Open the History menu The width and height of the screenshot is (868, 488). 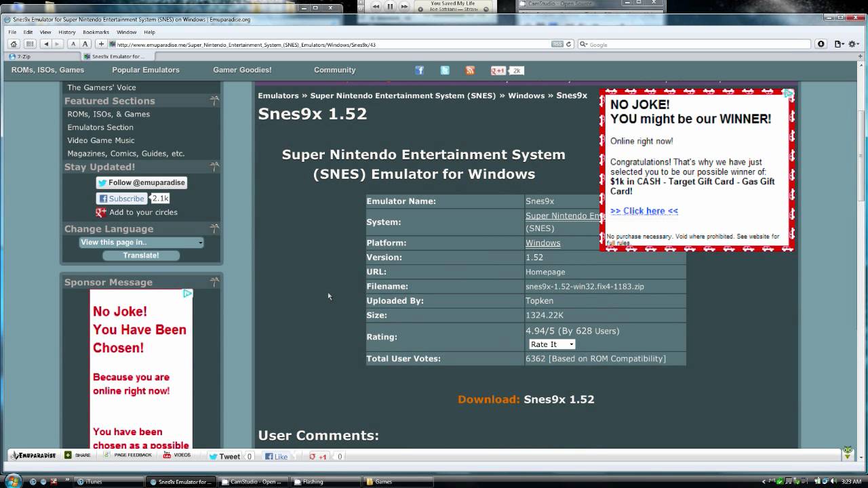[x=67, y=32]
